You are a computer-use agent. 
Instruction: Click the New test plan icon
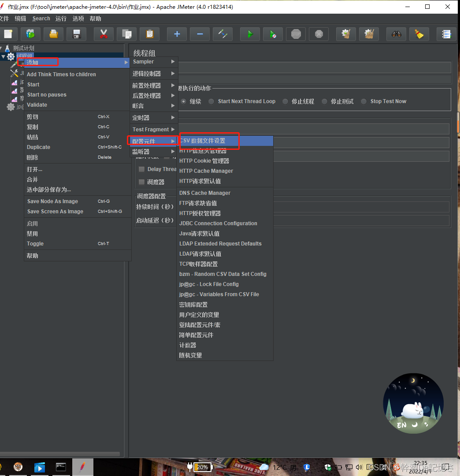pyautogui.click(x=8, y=34)
